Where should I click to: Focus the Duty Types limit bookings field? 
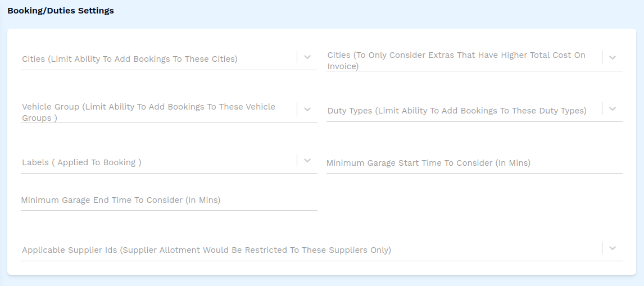pos(461,111)
